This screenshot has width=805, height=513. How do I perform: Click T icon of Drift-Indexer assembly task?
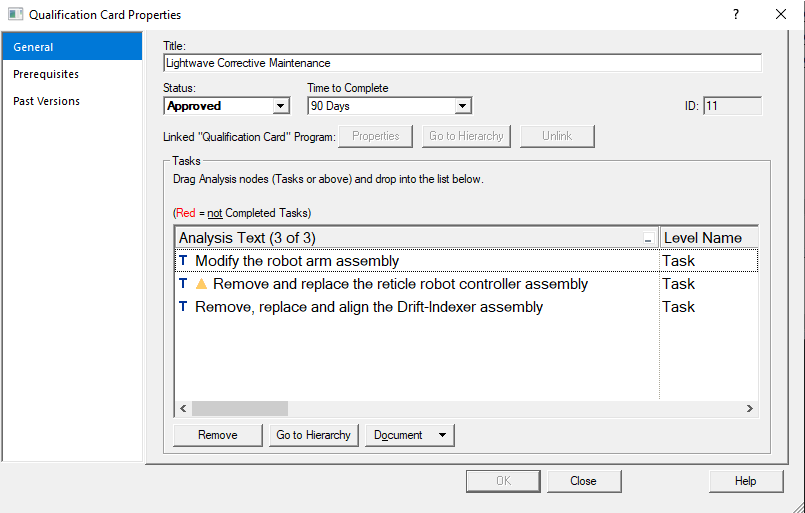tap(183, 307)
